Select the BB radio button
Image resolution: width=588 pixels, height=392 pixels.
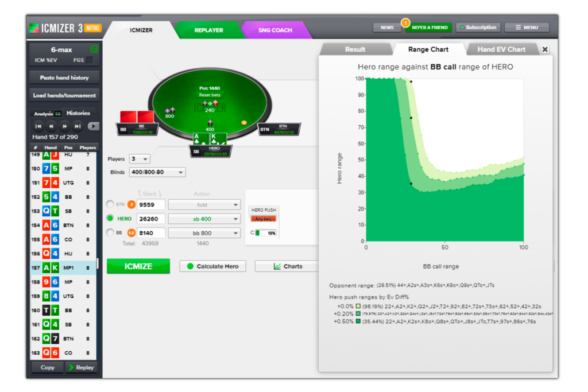pos(110,232)
